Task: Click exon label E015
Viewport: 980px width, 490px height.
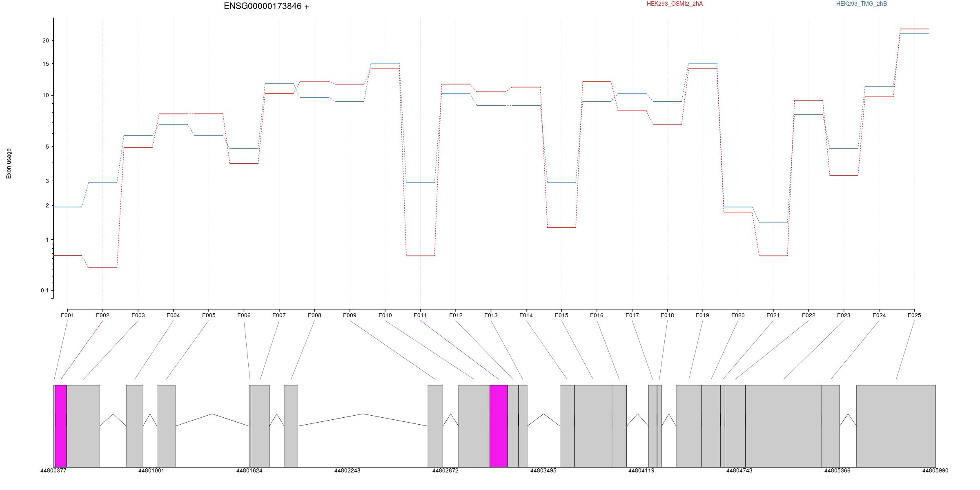Action: tap(561, 315)
